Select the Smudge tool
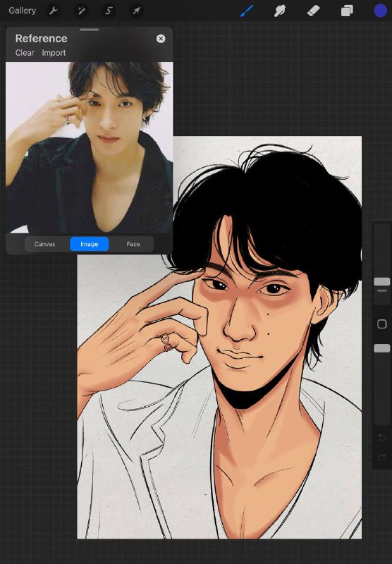This screenshot has height=564, width=392. pos(280,11)
